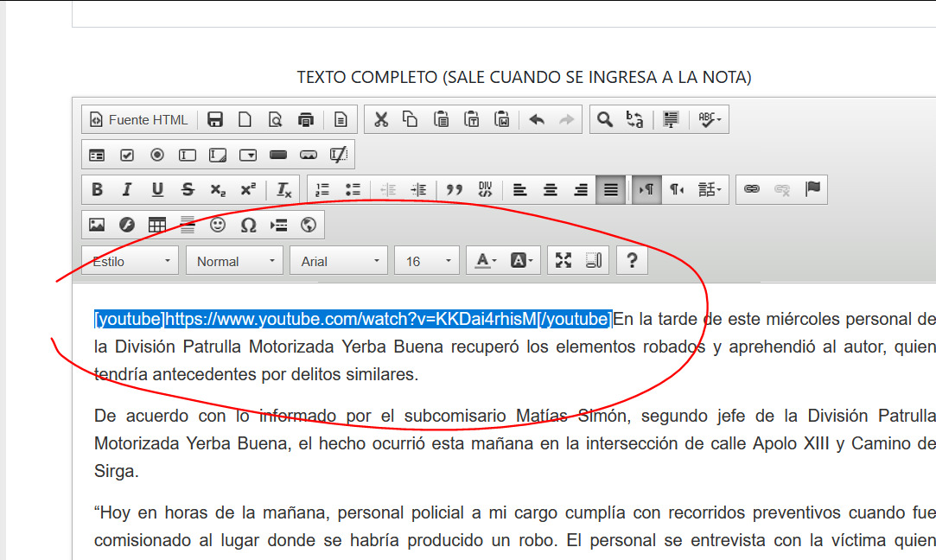Apply block quote formatting
This screenshot has width=936, height=560.
coord(455,190)
